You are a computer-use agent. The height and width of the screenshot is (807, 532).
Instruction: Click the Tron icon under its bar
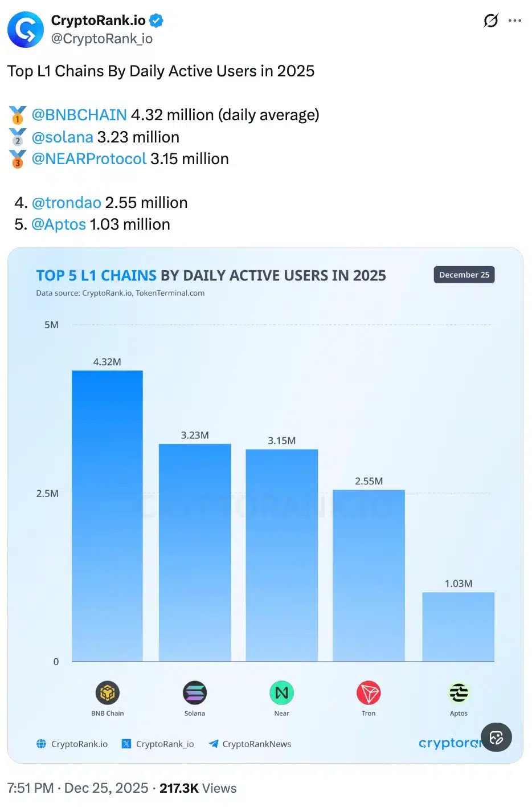[x=369, y=694]
